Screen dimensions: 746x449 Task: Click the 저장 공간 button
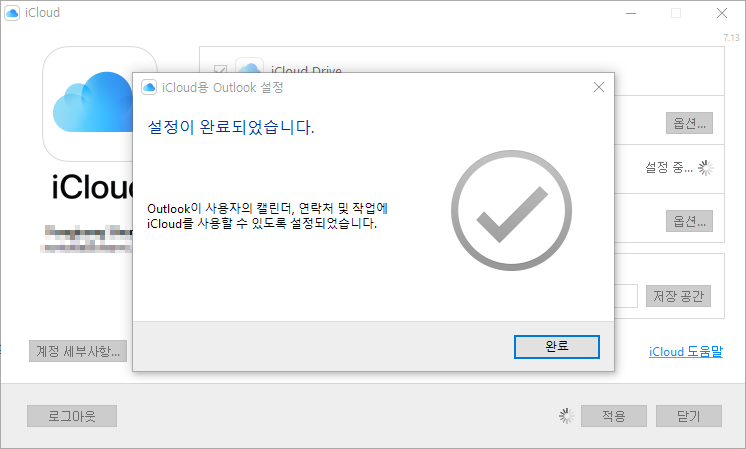678,296
